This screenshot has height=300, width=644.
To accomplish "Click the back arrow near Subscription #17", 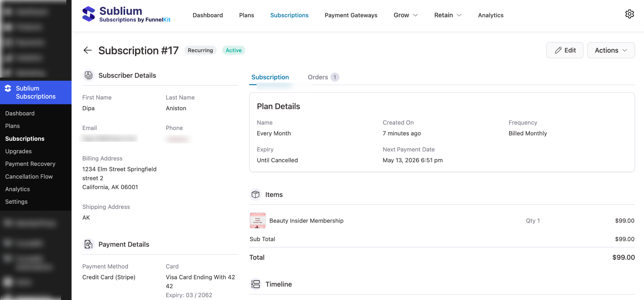I will click(87, 50).
